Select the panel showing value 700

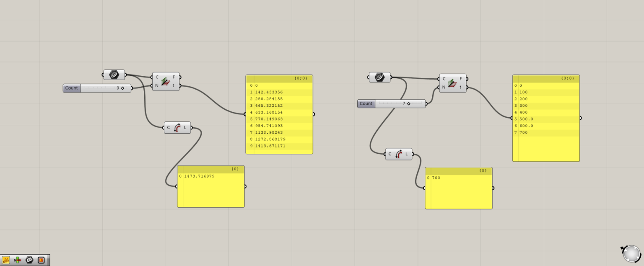click(x=458, y=188)
